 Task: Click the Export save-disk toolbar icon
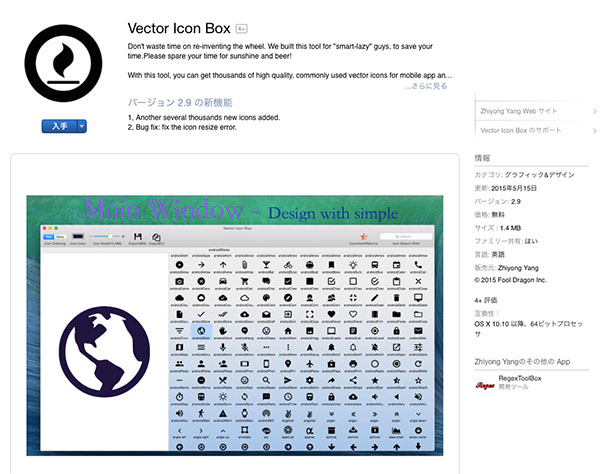click(138, 237)
